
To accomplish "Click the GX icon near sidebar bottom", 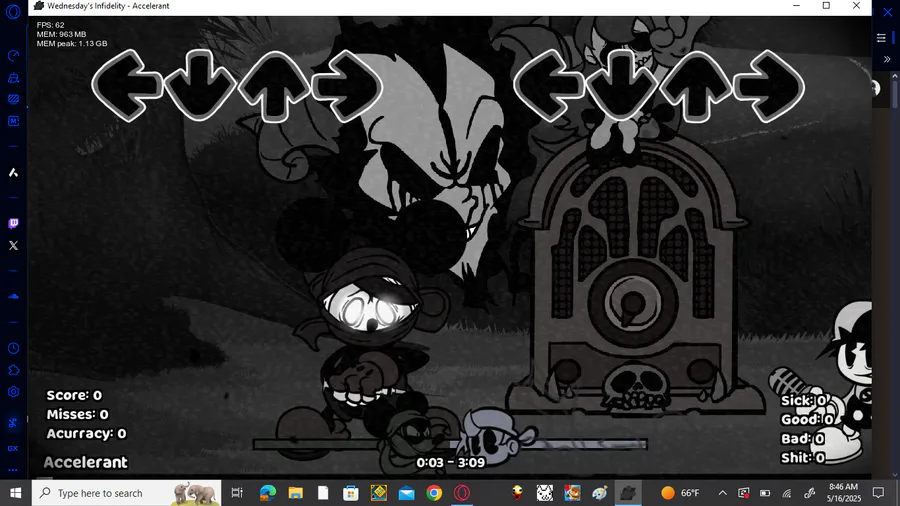I will pyautogui.click(x=13, y=448).
